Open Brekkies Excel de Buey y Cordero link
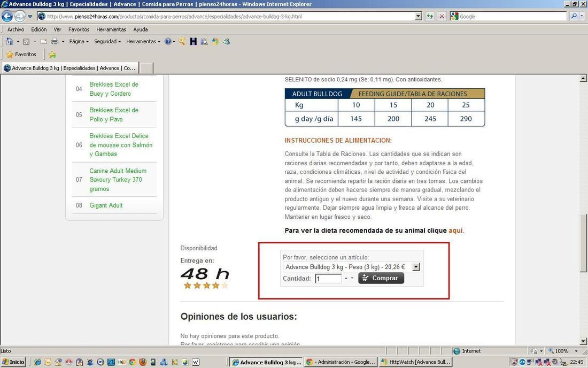 (x=114, y=89)
